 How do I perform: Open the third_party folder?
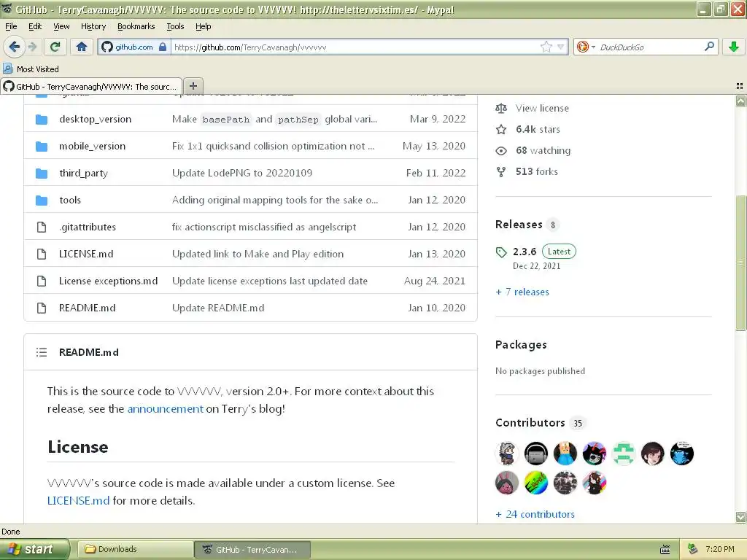(x=83, y=174)
